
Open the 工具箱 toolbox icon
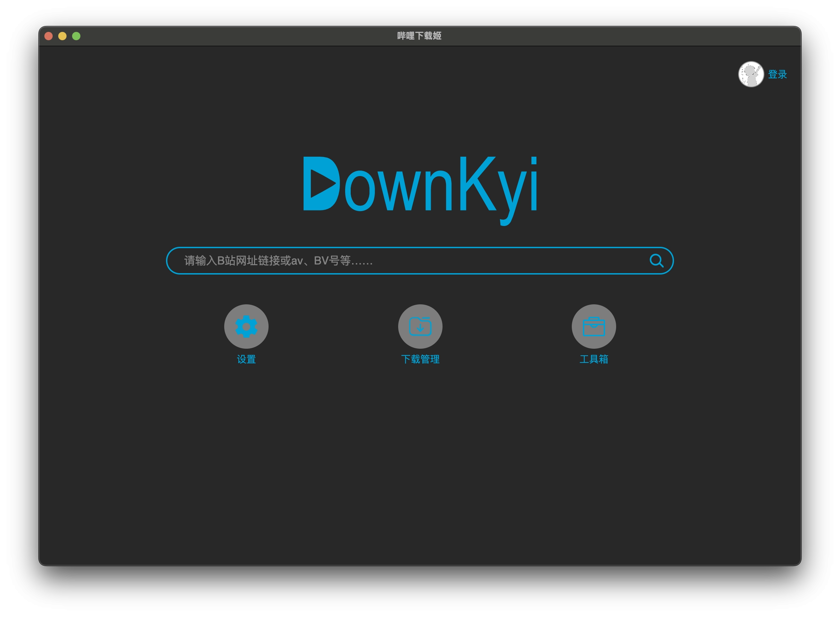(x=594, y=327)
